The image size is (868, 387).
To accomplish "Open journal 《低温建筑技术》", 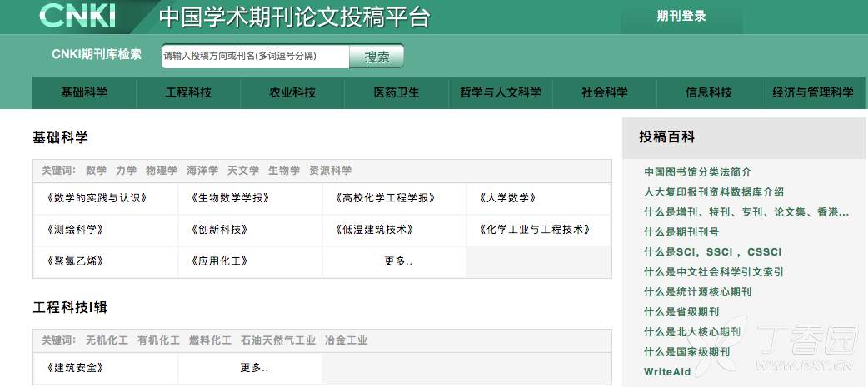I will 374,230.
